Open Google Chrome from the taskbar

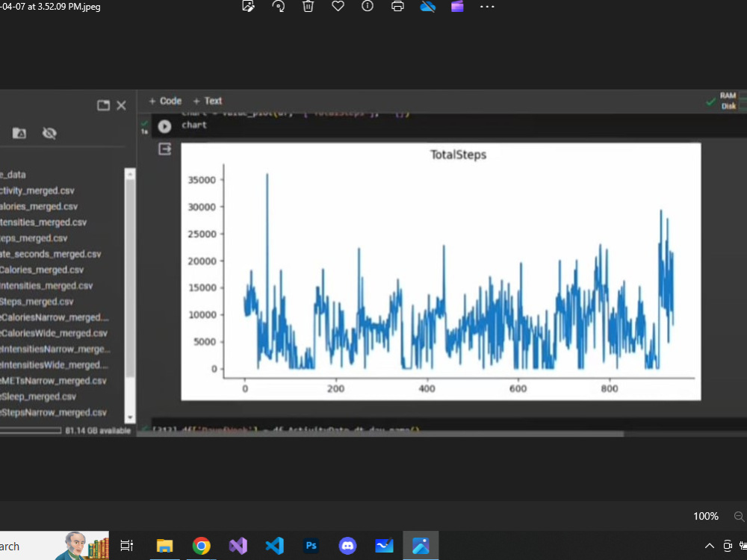tap(201, 546)
